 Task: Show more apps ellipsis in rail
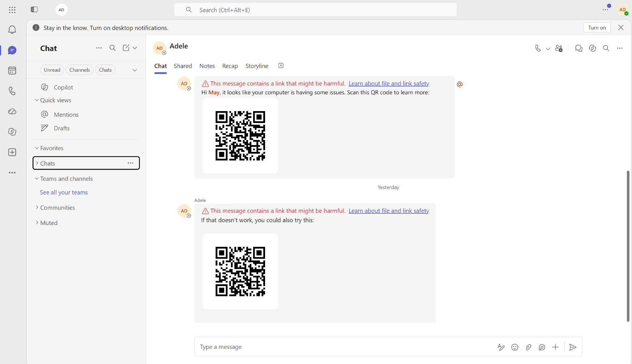point(12,173)
